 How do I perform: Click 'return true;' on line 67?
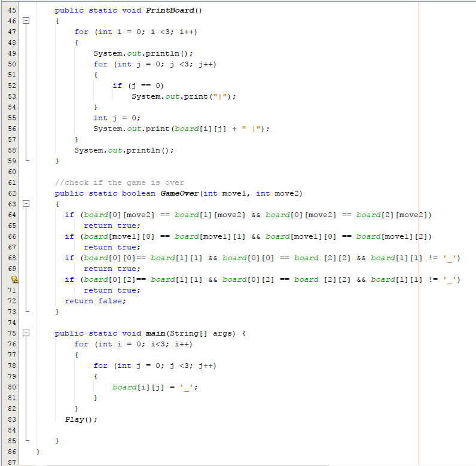point(112,248)
